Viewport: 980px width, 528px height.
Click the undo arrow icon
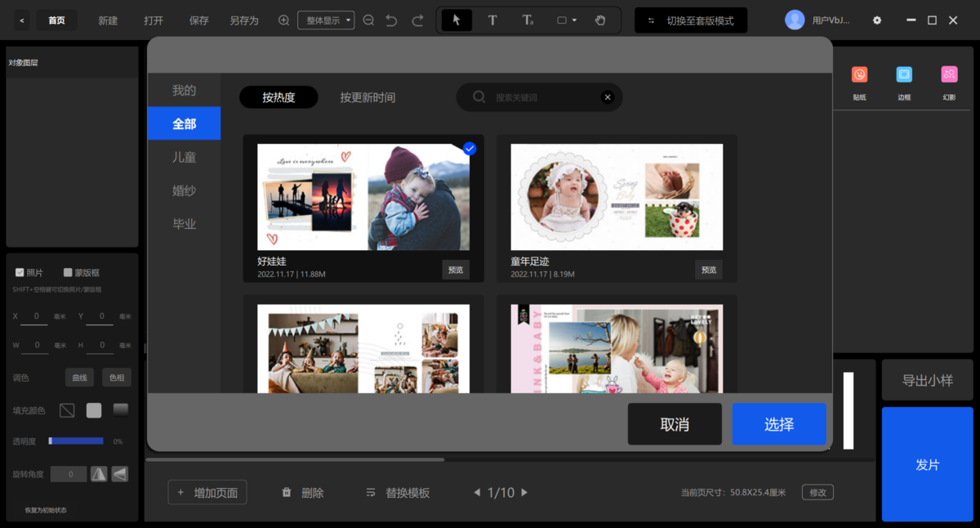(391, 20)
